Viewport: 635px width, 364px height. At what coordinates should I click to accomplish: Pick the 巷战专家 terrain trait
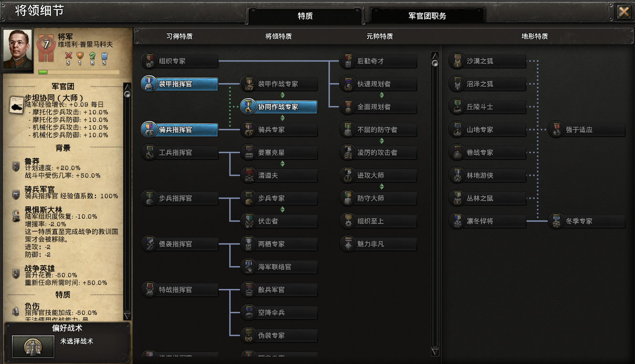click(x=488, y=153)
